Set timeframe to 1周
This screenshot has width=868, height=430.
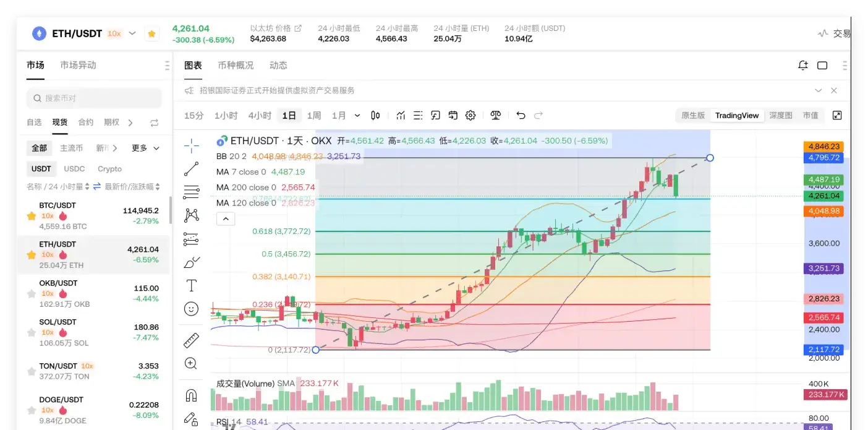[x=314, y=116]
